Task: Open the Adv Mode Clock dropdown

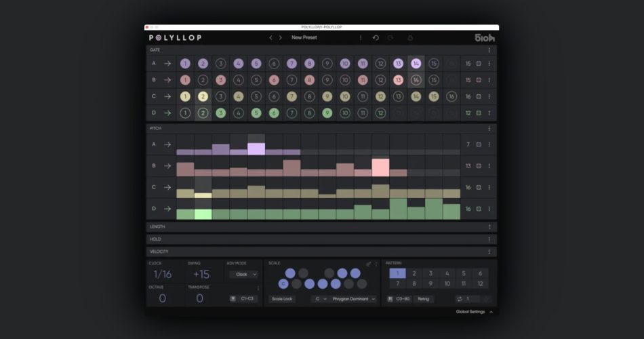Action: coord(243,275)
